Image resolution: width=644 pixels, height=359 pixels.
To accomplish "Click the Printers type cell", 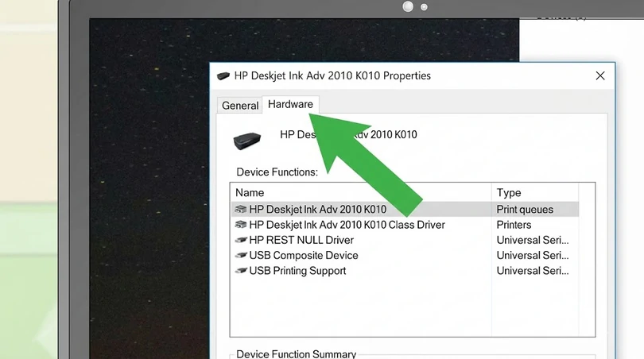I will 514,225.
